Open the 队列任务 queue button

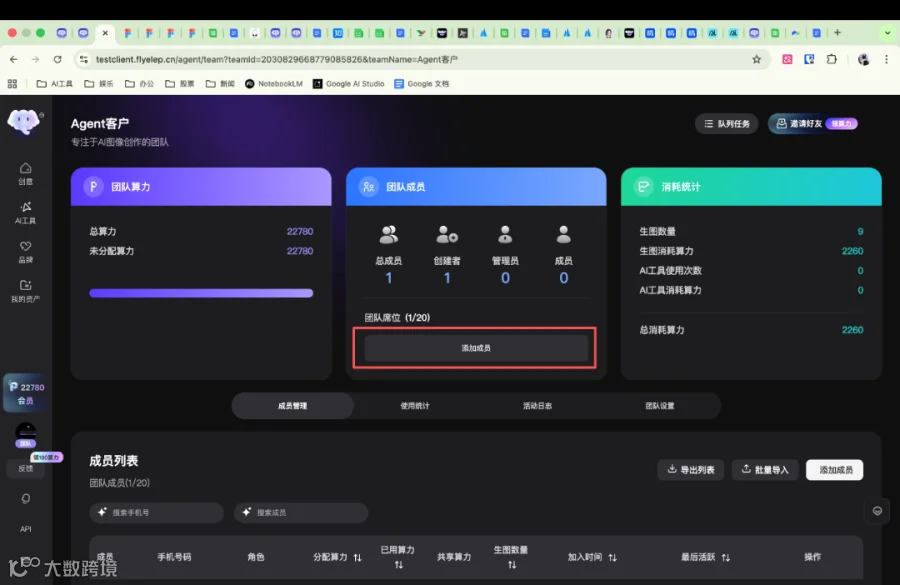click(x=727, y=123)
